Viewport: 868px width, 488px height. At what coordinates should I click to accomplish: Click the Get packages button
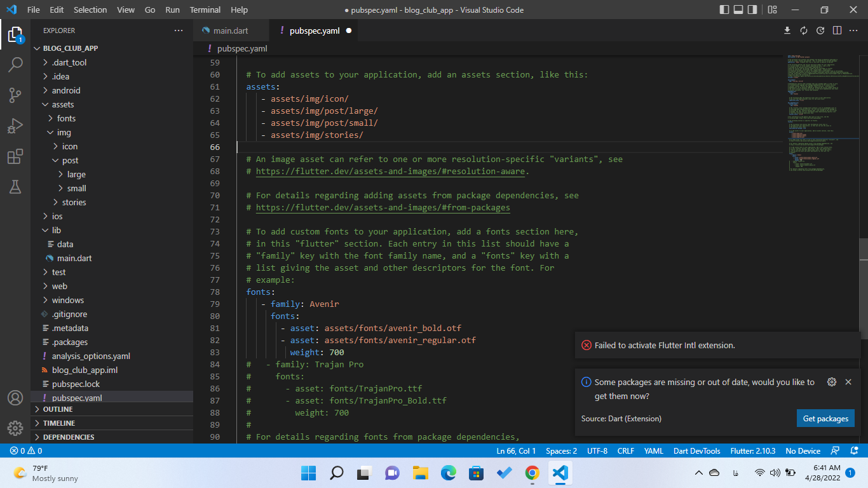pyautogui.click(x=825, y=418)
